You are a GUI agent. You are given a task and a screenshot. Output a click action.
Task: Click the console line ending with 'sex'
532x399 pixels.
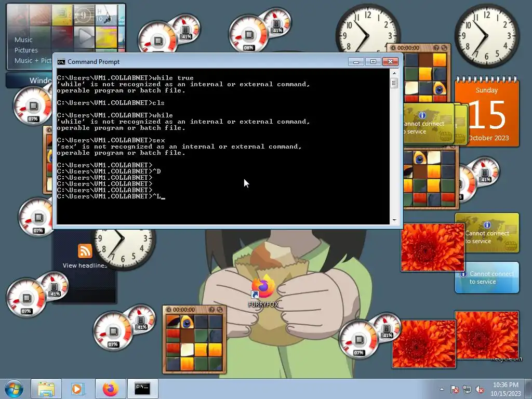111,140
